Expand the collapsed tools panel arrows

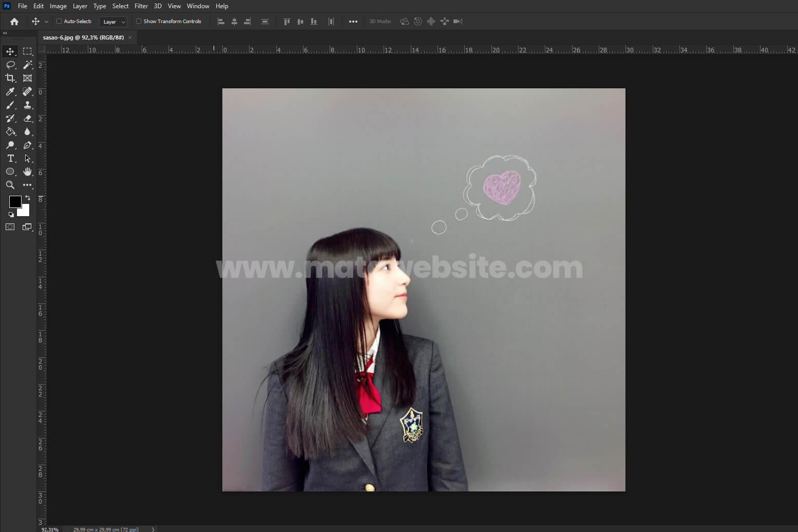[x=5, y=33]
